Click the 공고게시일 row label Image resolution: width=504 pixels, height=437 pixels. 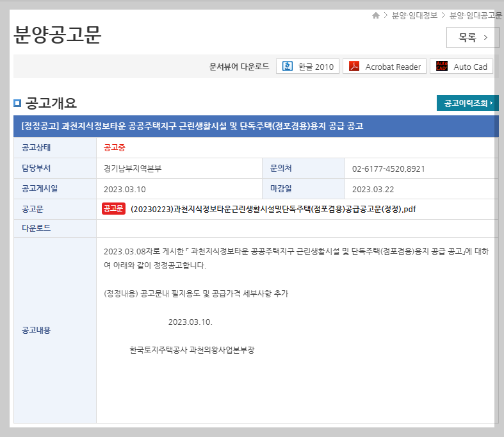coord(40,189)
